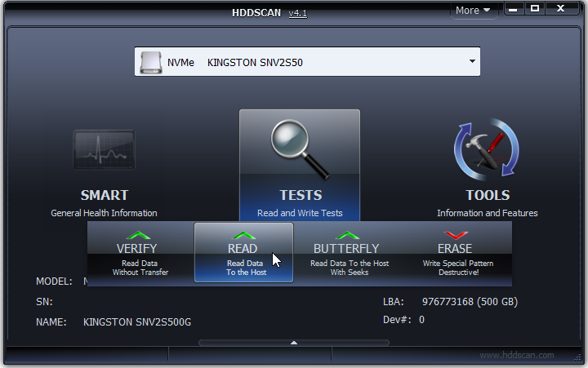This screenshot has height=368, width=588.
Task: Open SMART health monitor icon
Action: [x=104, y=149]
